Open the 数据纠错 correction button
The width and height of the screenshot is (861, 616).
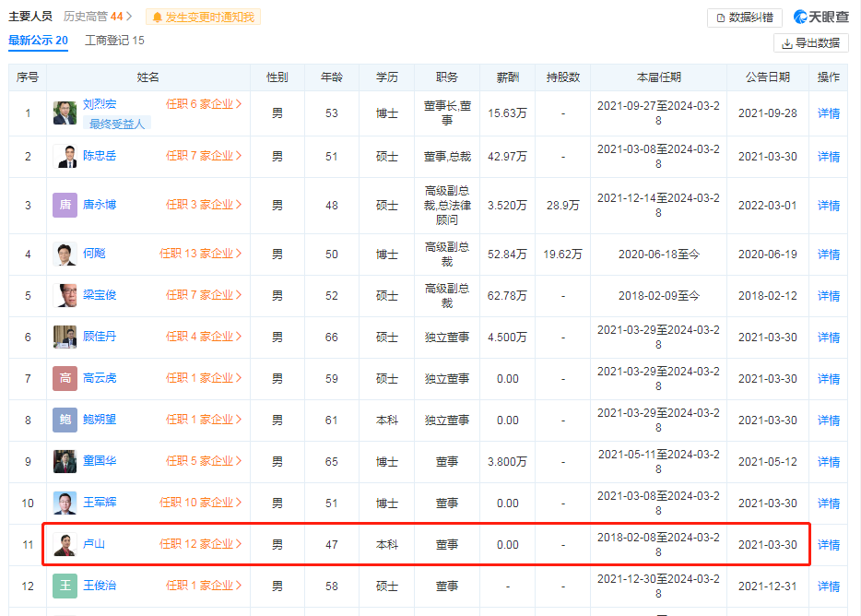coord(745,18)
